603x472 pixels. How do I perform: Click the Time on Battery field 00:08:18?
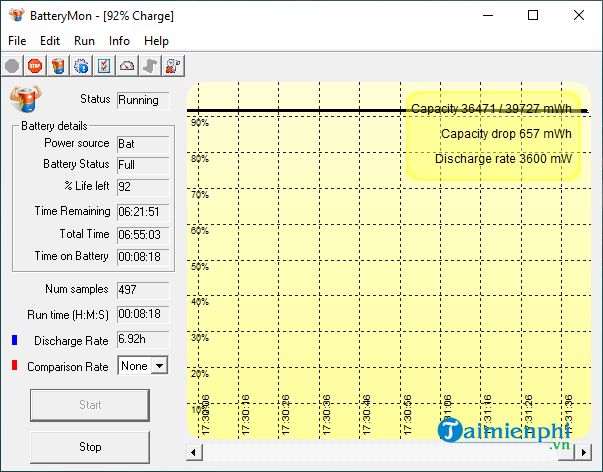point(143,257)
